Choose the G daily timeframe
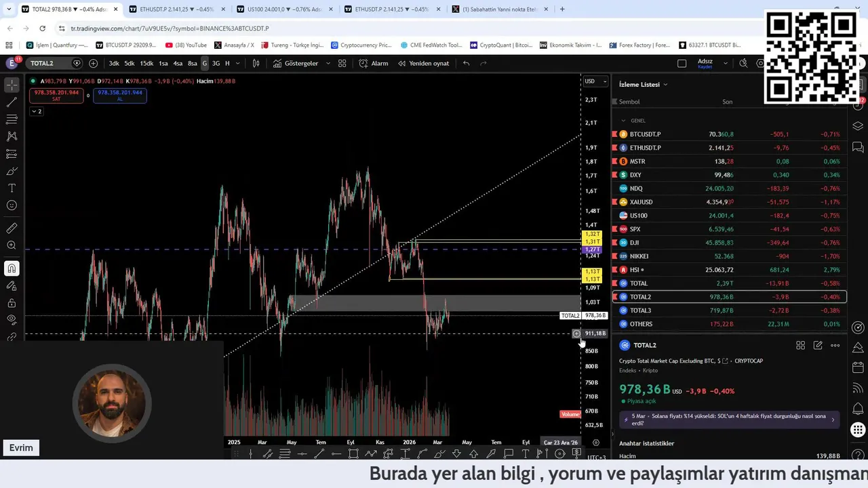This screenshot has height=488, width=868. coord(204,63)
